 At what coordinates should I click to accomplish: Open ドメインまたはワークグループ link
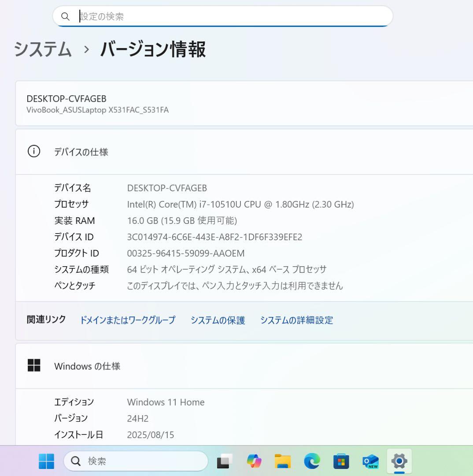pos(128,320)
